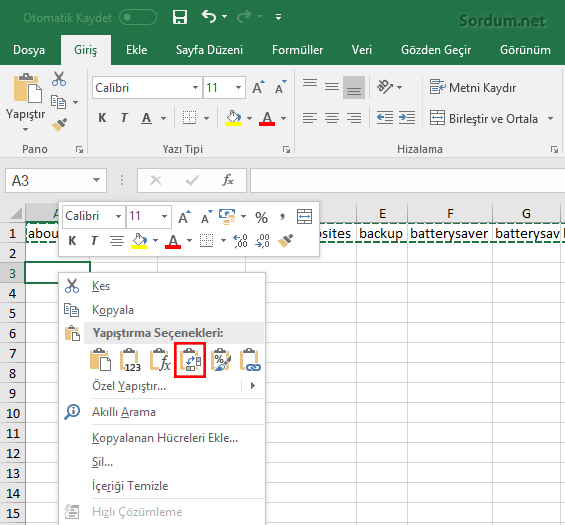Apply red font color in ribbon
This screenshot has width=565, height=525.
[x=267, y=118]
